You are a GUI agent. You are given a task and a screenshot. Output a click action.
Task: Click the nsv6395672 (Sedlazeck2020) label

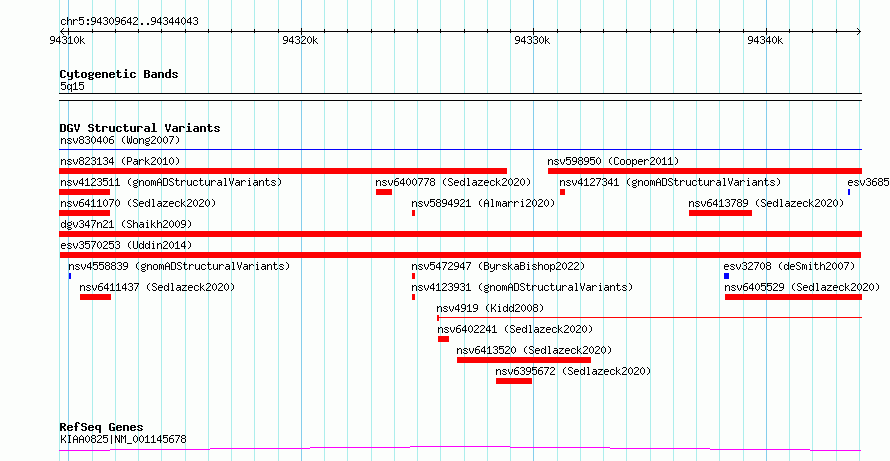(573, 371)
